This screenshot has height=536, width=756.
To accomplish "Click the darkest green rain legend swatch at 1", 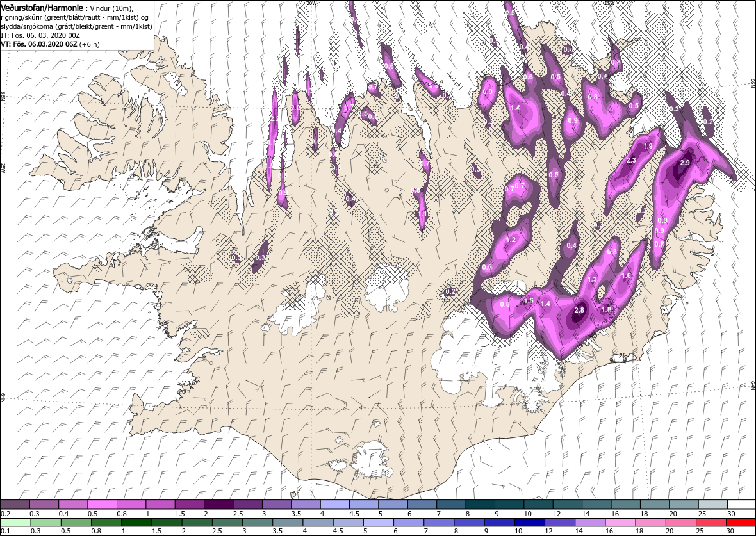I will [136, 523].
